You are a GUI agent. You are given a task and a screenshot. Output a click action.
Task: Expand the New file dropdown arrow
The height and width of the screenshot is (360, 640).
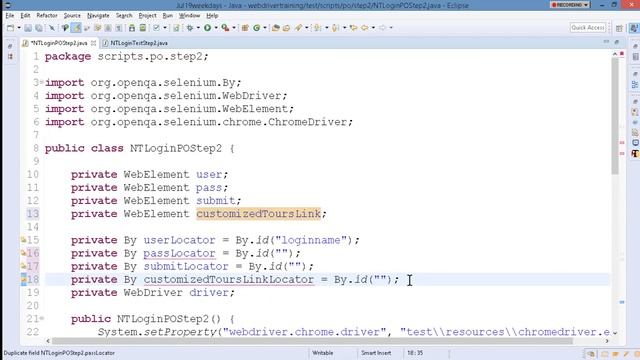coord(19,28)
